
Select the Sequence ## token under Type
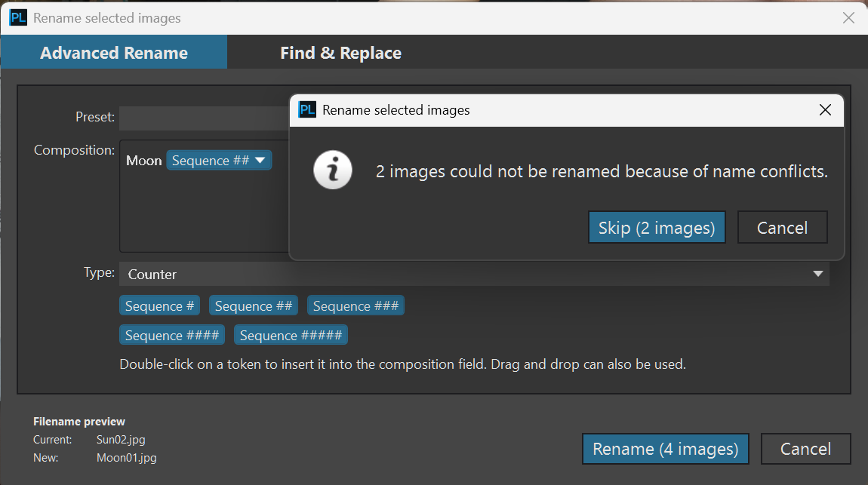point(254,306)
